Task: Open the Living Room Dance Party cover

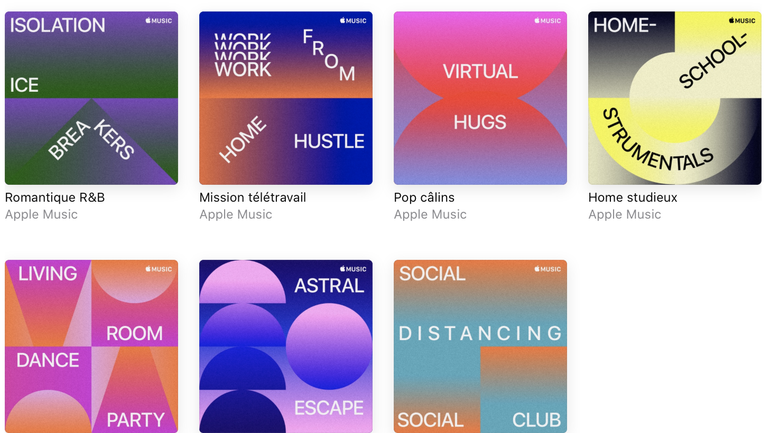Action: click(x=91, y=346)
